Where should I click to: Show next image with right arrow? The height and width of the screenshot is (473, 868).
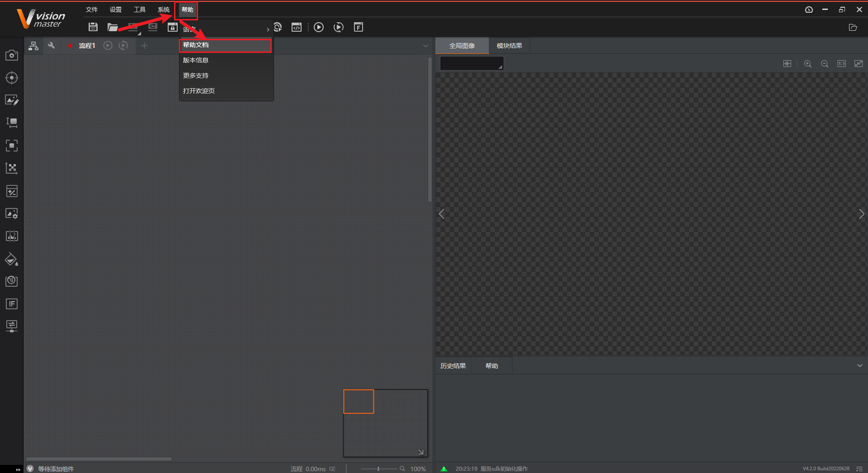click(861, 214)
